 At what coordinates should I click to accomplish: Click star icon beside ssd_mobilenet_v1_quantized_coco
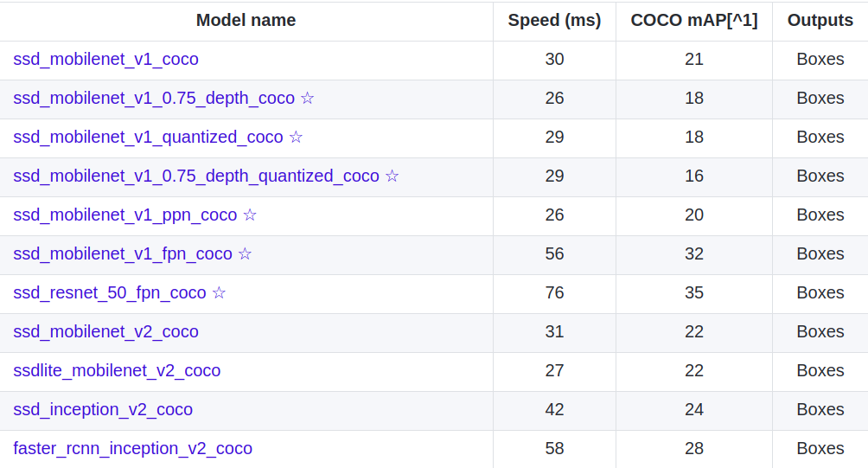pyautogui.click(x=297, y=137)
